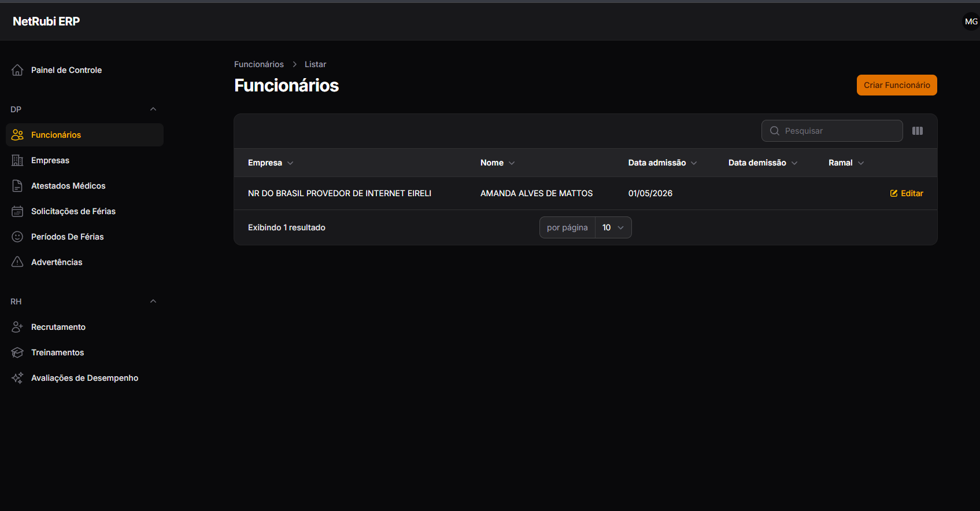This screenshot has width=980, height=511.
Task: Click the 01/05/2026 admission date cell
Action: (x=650, y=193)
